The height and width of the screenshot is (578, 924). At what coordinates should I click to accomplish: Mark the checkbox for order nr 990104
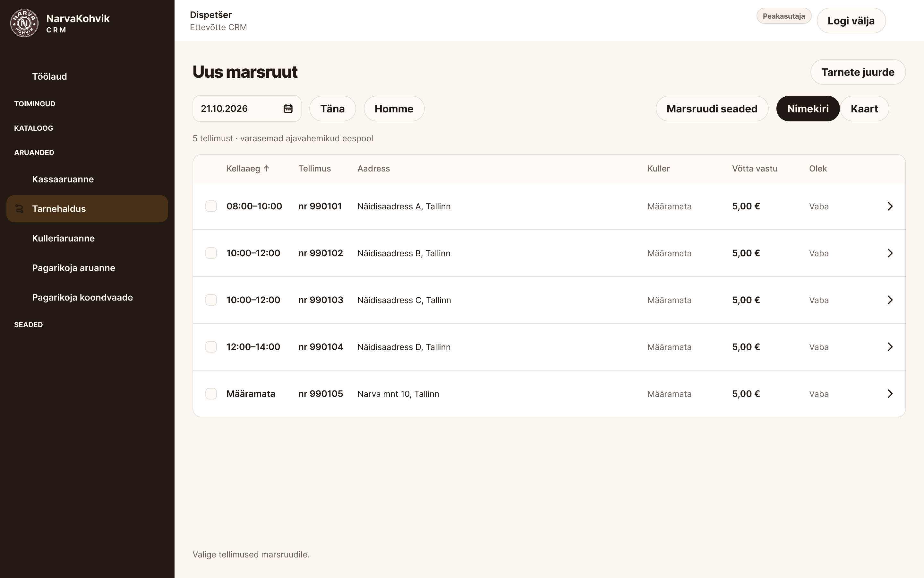pyautogui.click(x=211, y=347)
